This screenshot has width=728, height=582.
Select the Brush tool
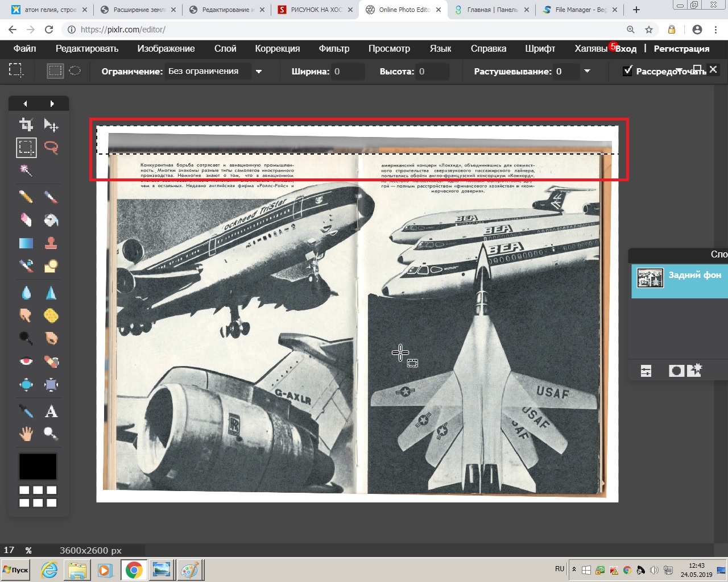click(x=51, y=197)
